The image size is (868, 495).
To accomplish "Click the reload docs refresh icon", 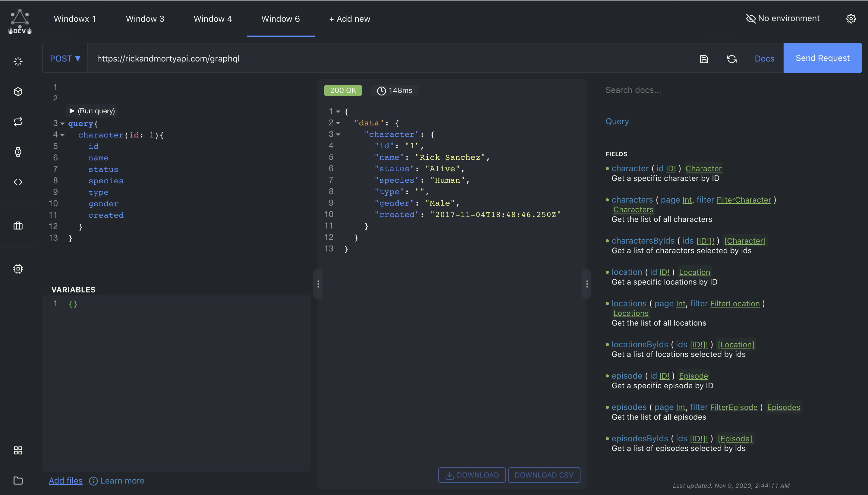I will [731, 59].
